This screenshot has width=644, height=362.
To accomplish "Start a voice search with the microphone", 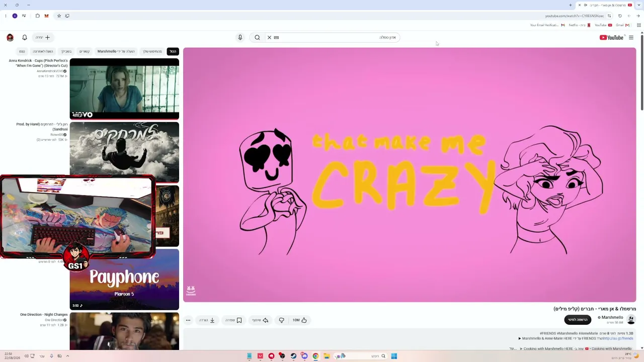I will click(x=240, y=38).
